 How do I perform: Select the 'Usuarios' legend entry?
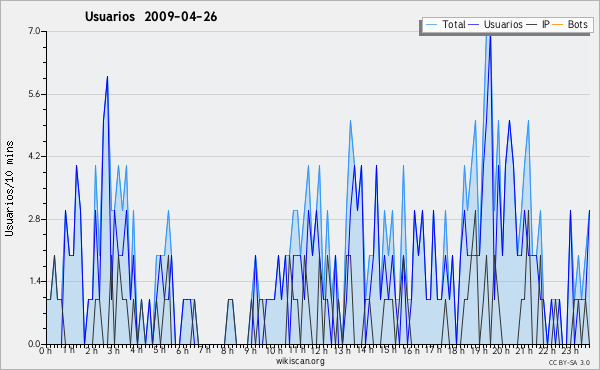(x=503, y=24)
